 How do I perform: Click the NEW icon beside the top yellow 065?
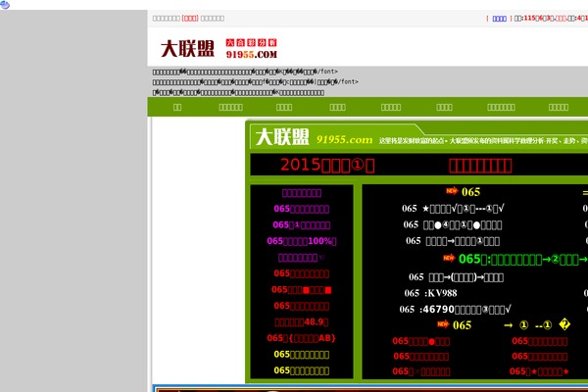(452, 191)
